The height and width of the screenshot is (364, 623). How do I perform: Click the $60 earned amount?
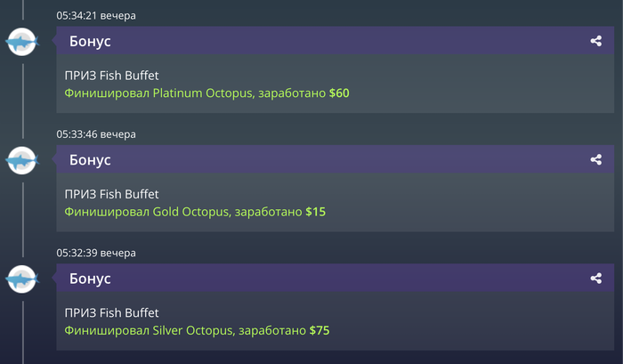click(341, 93)
